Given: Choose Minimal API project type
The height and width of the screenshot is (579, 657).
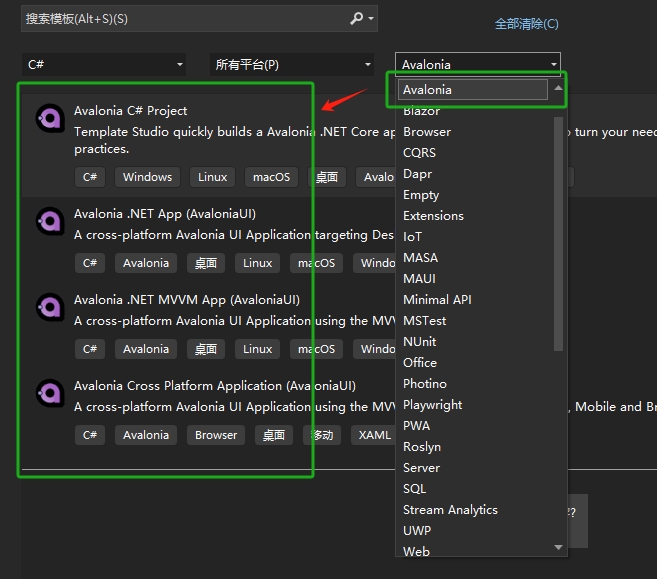Looking at the screenshot, I should (x=437, y=300).
